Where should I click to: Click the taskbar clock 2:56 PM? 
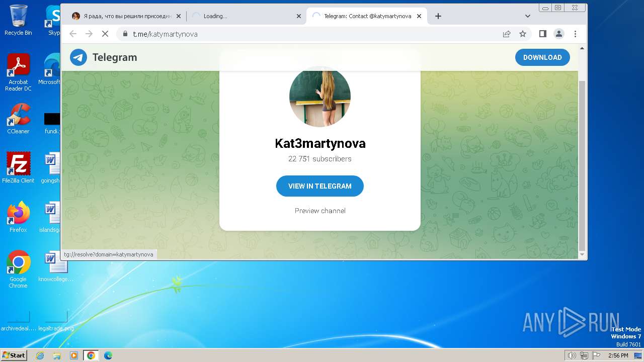pyautogui.click(x=618, y=355)
